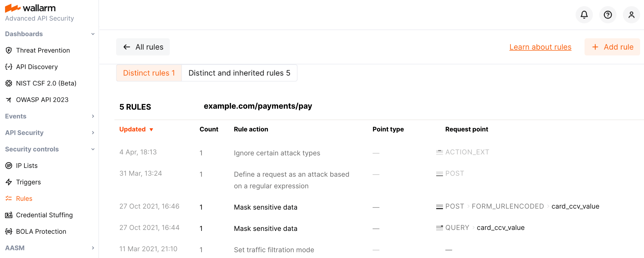The image size is (644, 258).
Task: Select the Distinct rules tab
Action: coord(149,73)
